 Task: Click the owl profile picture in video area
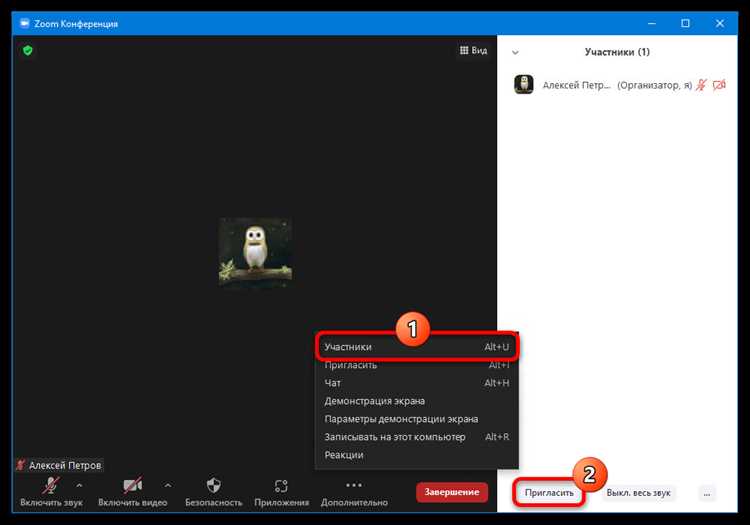pyautogui.click(x=255, y=252)
